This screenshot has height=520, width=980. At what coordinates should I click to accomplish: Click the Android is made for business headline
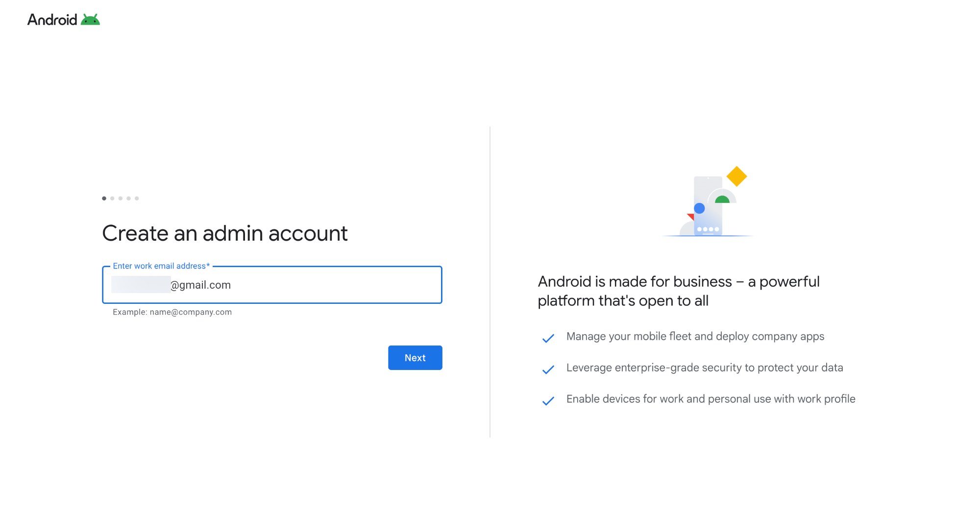pyautogui.click(x=679, y=291)
